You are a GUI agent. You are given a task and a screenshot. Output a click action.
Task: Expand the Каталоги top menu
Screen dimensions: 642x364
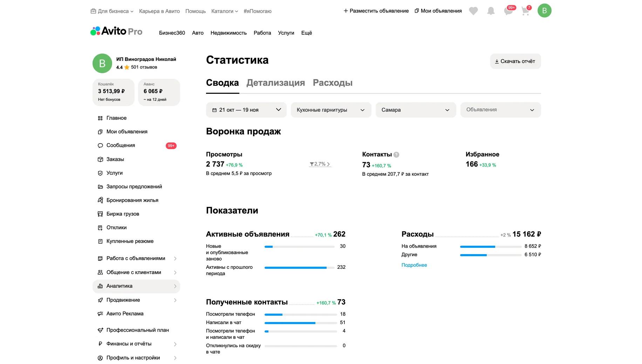225,11
